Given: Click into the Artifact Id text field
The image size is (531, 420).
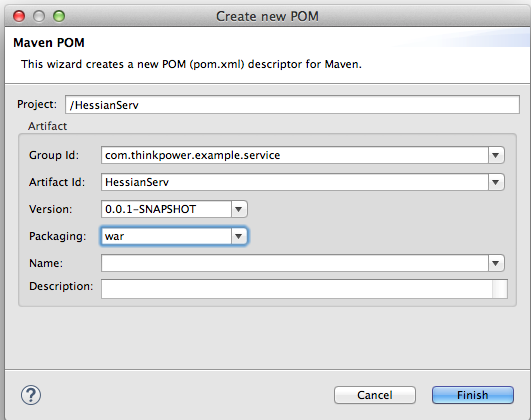Looking at the screenshot, I should (295, 182).
